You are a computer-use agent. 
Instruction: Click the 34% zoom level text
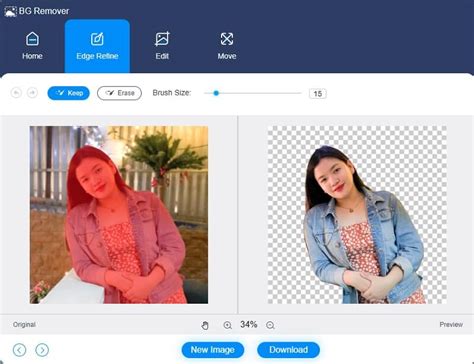pyautogui.click(x=249, y=324)
